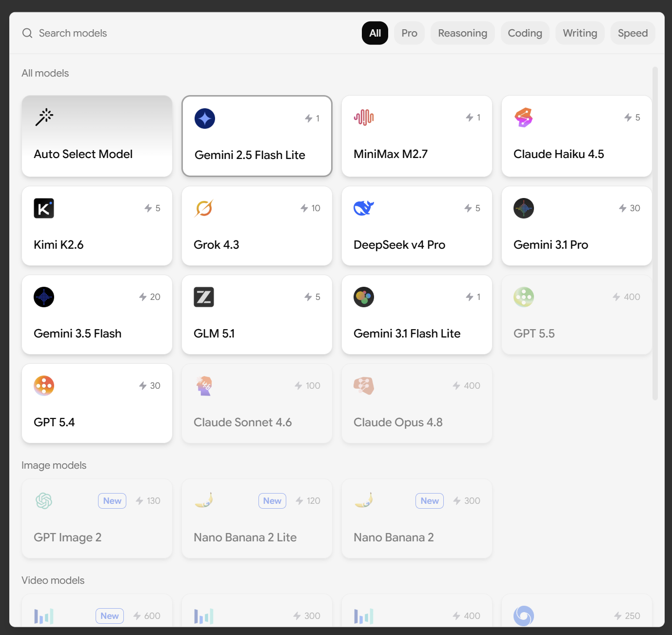Screen dimensions: 672x635
Task: Switch to the All filter tab
Action: 375,33
